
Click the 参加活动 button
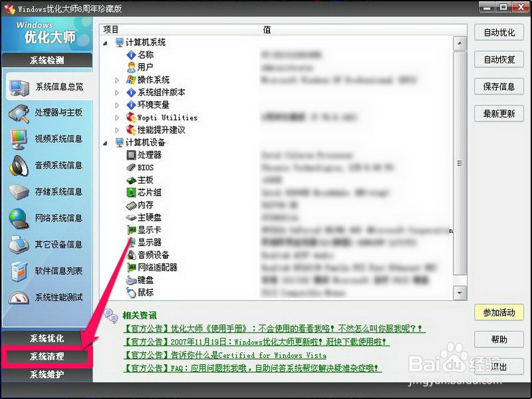click(x=499, y=313)
